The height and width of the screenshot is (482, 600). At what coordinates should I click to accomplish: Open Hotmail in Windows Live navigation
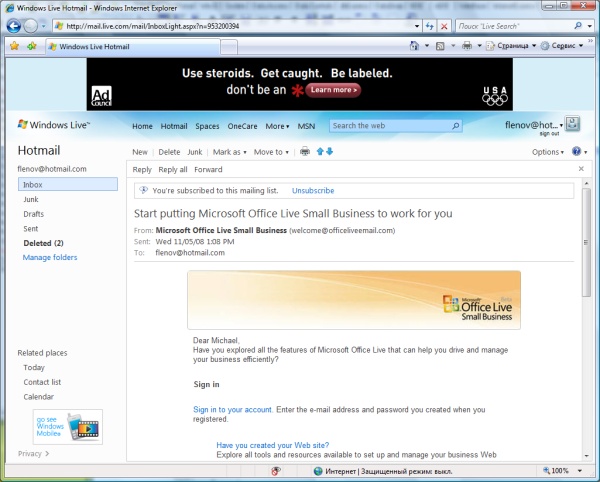[x=174, y=126]
